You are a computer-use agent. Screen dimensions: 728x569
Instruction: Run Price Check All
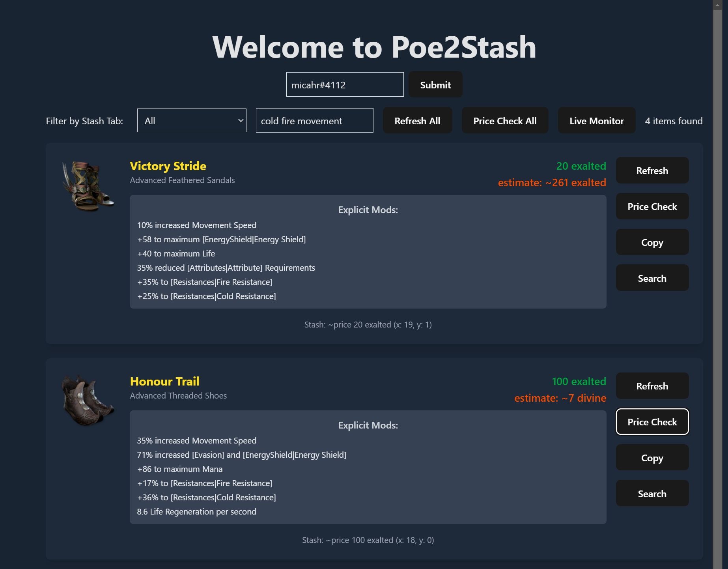[x=505, y=121]
